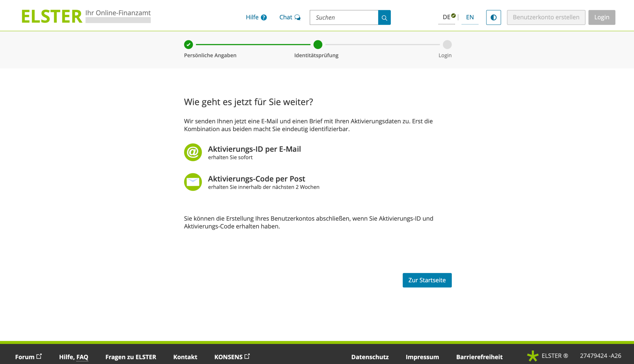Select DE language option
Screen dimensions: 634x364
pos(447,17)
